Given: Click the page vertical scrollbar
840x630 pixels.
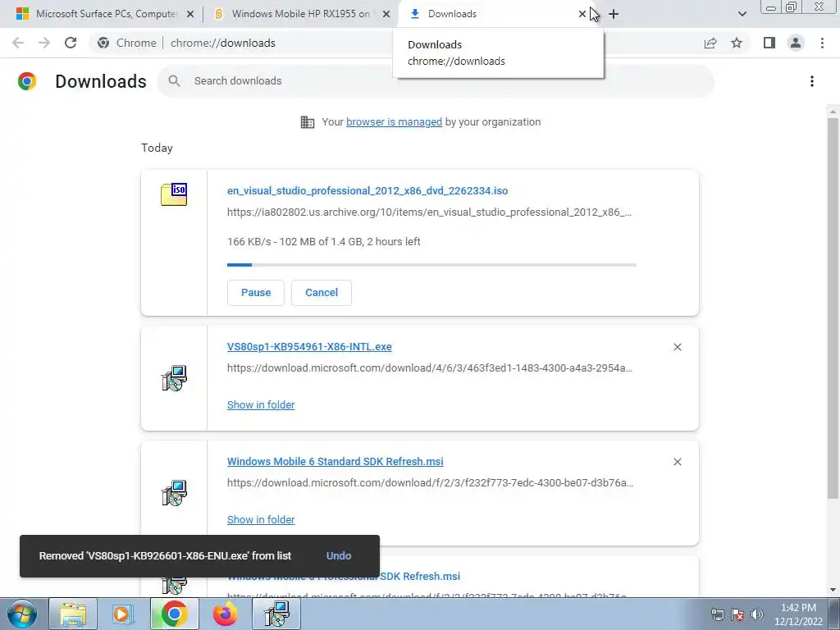Looking at the screenshot, I should pos(833,308).
